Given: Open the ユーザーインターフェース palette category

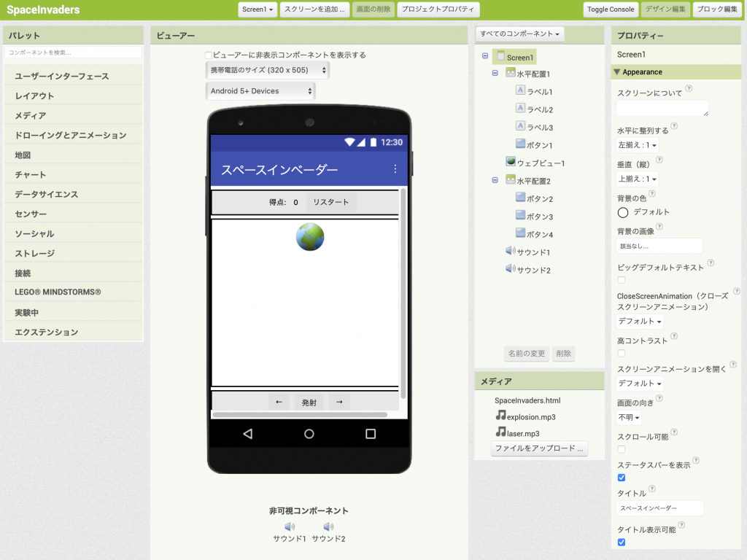Looking at the screenshot, I should 62,77.
